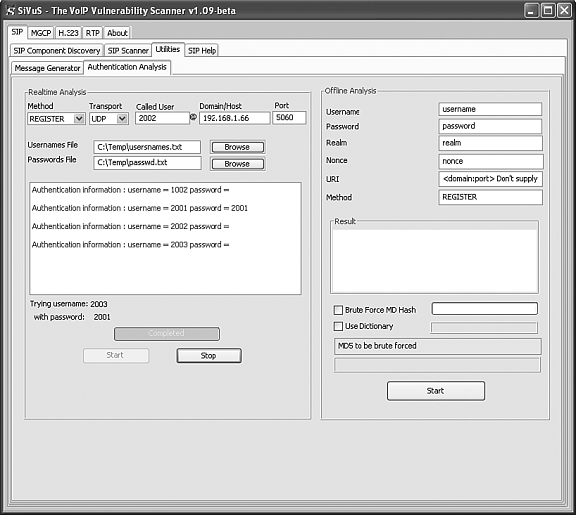Click the Use Dictionary text field
This screenshot has height=515, width=576.
(484, 327)
